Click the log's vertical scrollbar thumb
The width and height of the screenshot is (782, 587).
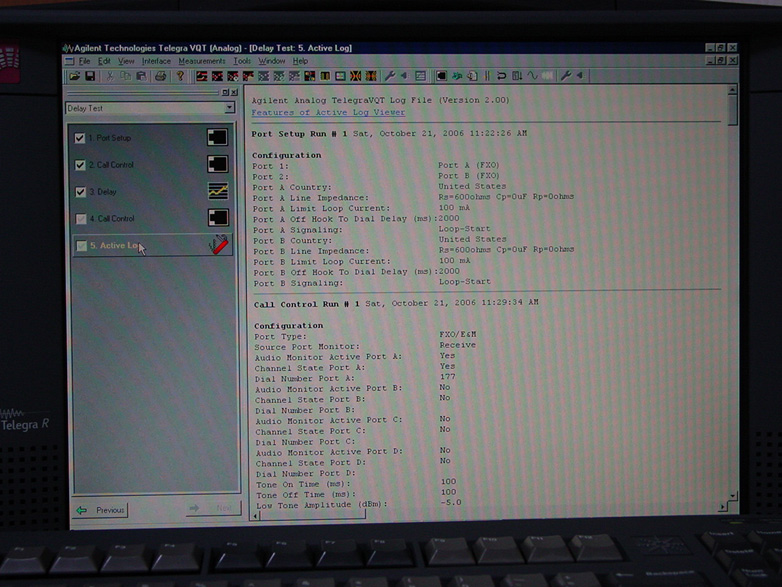coord(732,110)
